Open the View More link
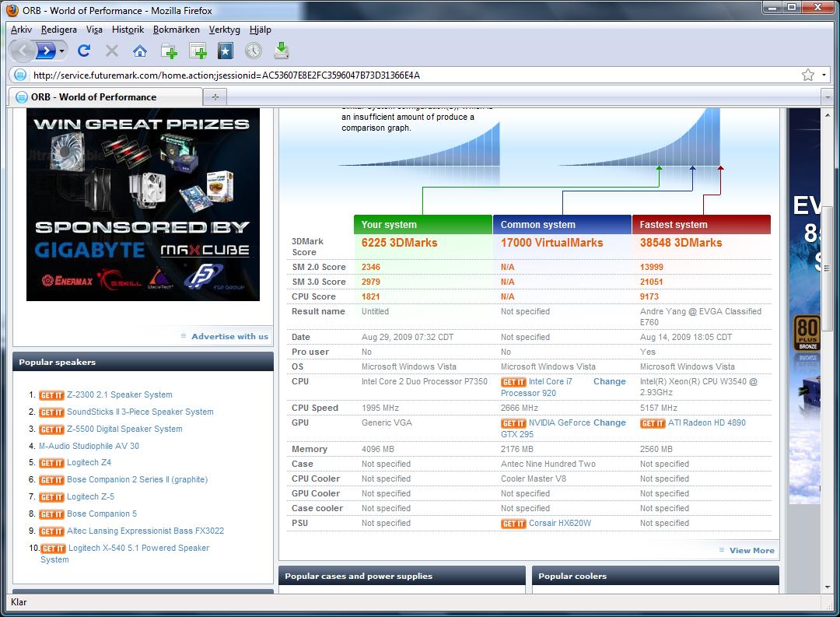Screen dimensions: 840x617 pyautogui.click(x=751, y=551)
